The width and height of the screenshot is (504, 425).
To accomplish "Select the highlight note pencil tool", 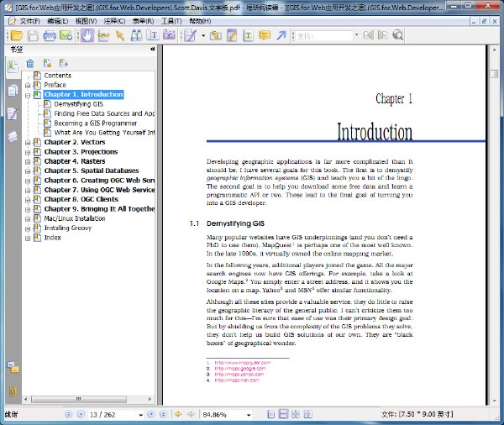I will coord(232,35).
